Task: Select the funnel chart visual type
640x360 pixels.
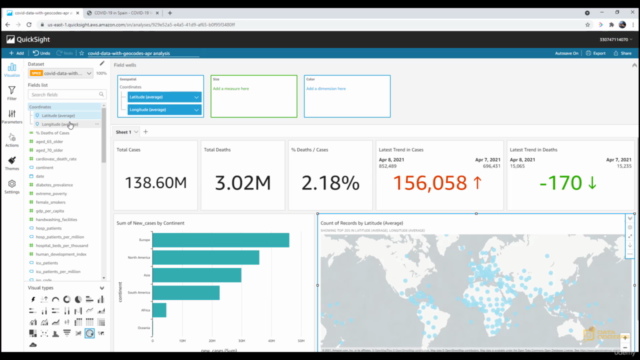Action: tap(67, 333)
